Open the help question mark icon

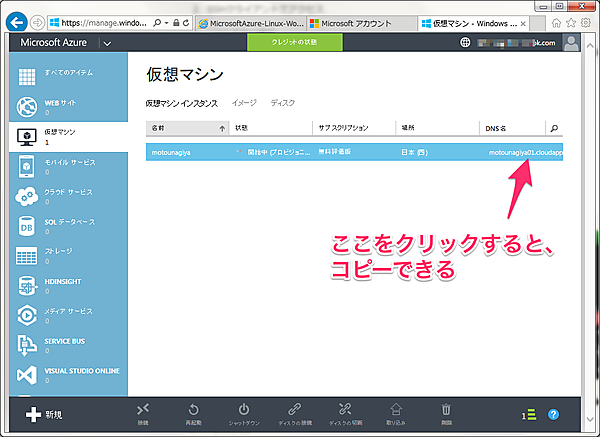tap(553, 414)
